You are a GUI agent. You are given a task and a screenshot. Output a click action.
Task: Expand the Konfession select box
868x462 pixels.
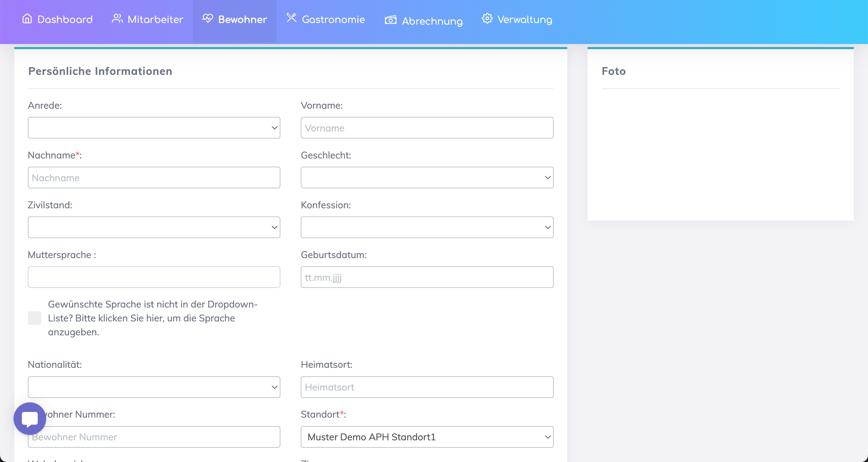427,227
